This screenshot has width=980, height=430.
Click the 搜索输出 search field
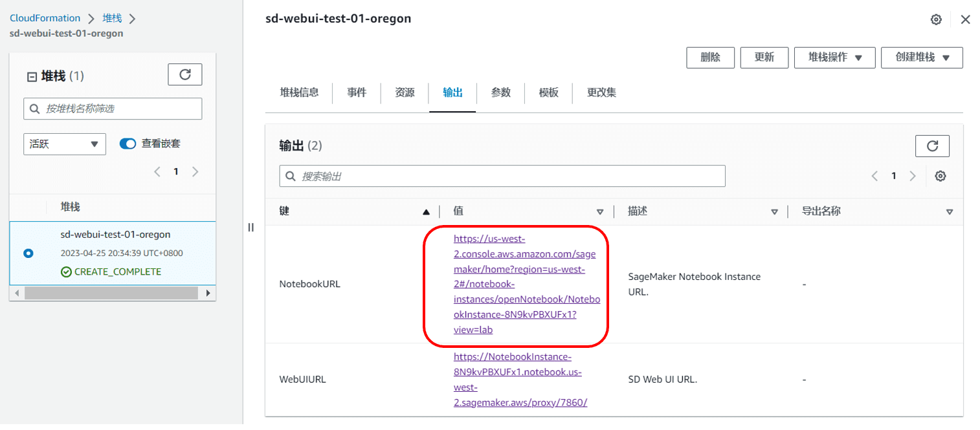[x=502, y=175]
